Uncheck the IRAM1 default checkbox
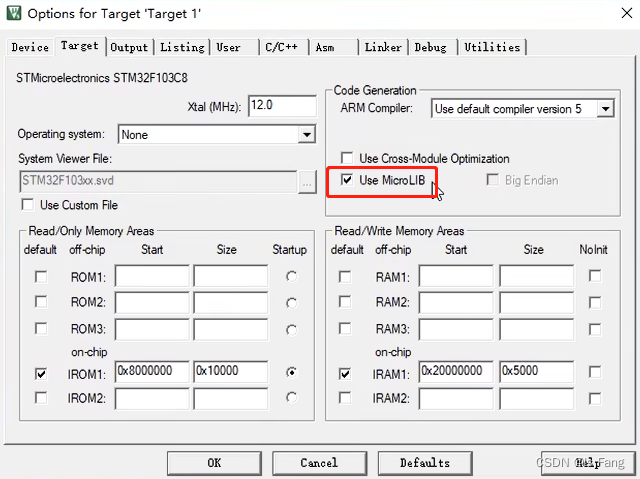This screenshot has height=479, width=640. (x=345, y=373)
